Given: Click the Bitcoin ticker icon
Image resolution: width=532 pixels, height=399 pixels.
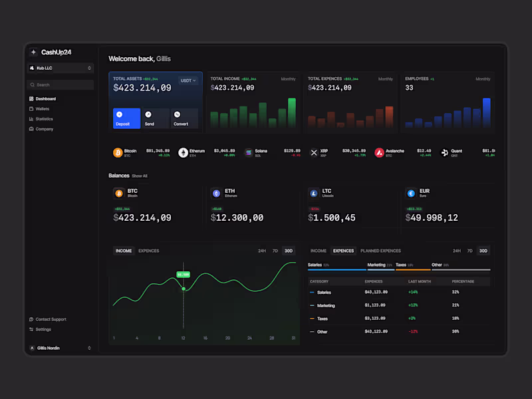Looking at the screenshot, I should click(x=118, y=151).
